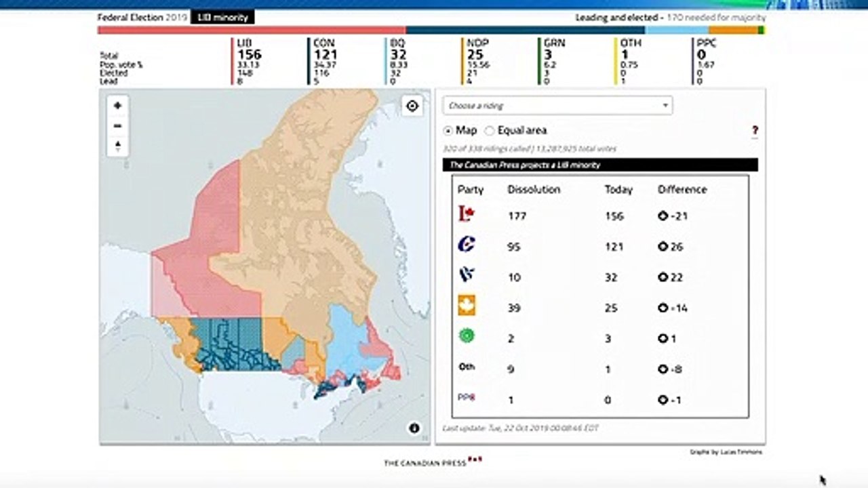Screen dimensions: 868x488
Task: Click the LIB 156 total heading
Action: point(248,49)
